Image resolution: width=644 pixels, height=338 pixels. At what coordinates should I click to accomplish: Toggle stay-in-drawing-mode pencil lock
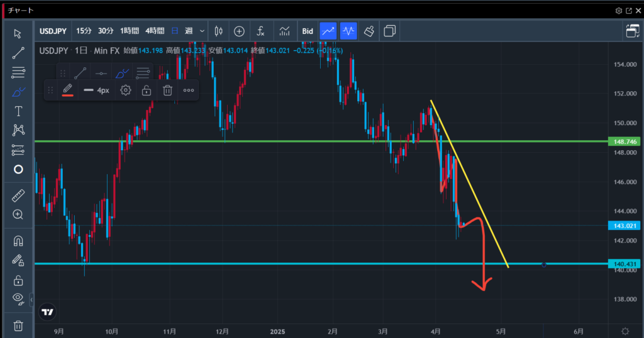coord(18,260)
